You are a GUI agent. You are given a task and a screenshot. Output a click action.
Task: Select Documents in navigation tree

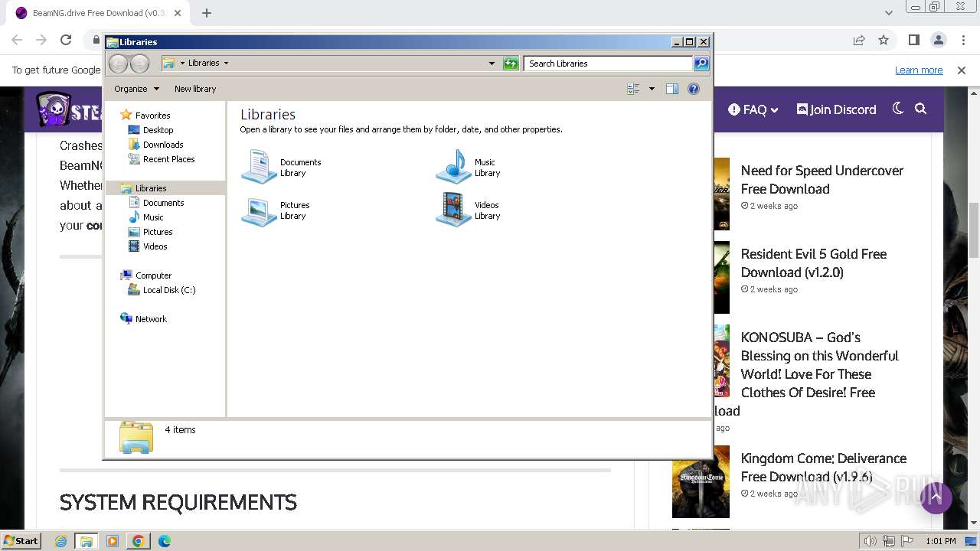coord(163,203)
